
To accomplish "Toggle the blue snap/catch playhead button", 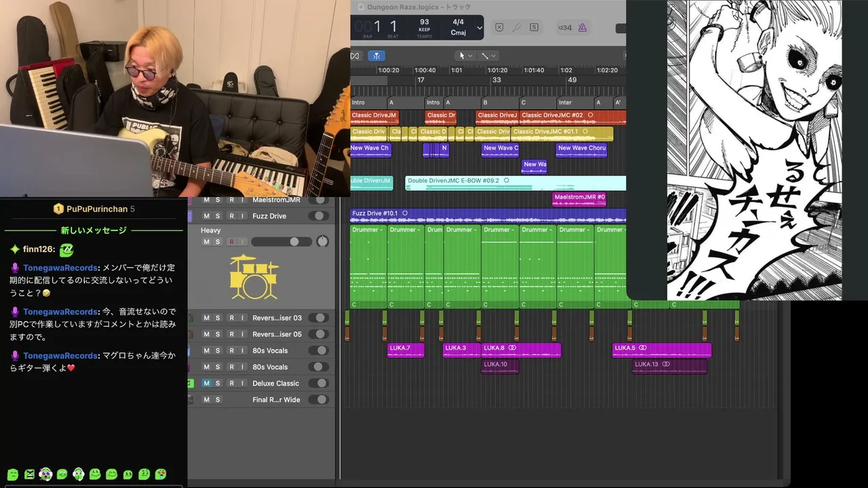I will coord(376,56).
